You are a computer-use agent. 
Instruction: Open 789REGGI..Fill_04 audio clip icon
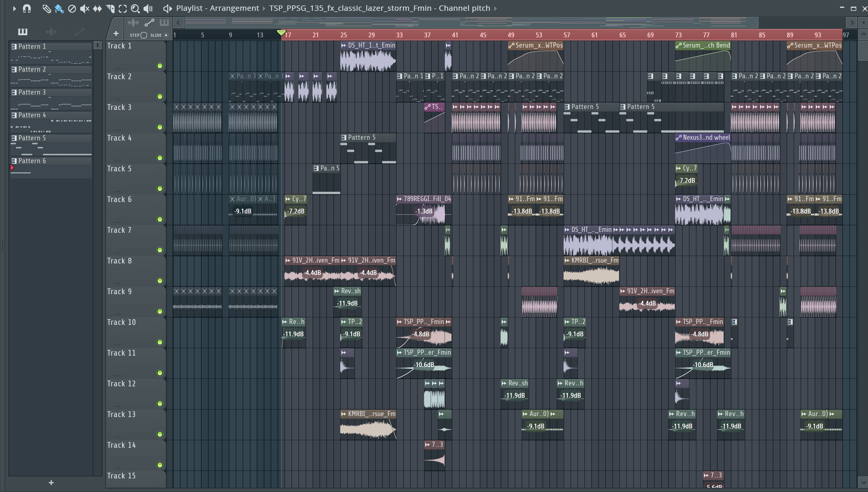tap(399, 199)
